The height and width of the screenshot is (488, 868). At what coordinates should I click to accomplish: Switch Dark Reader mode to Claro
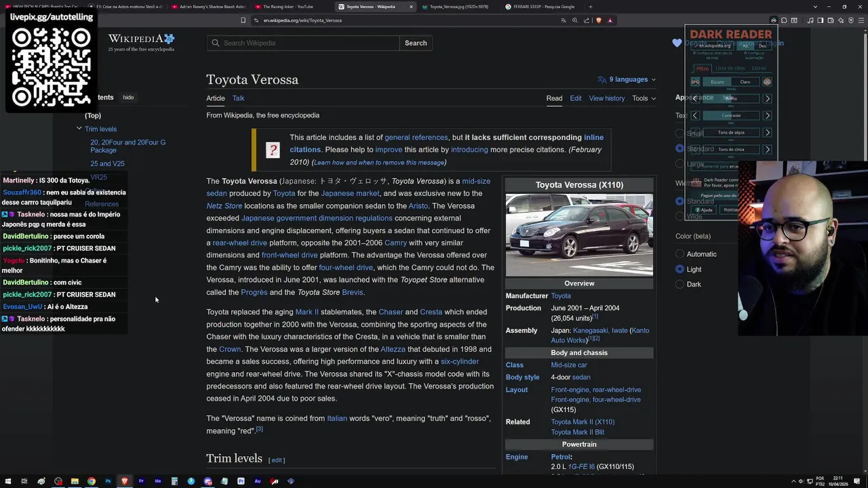coord(745,82)
